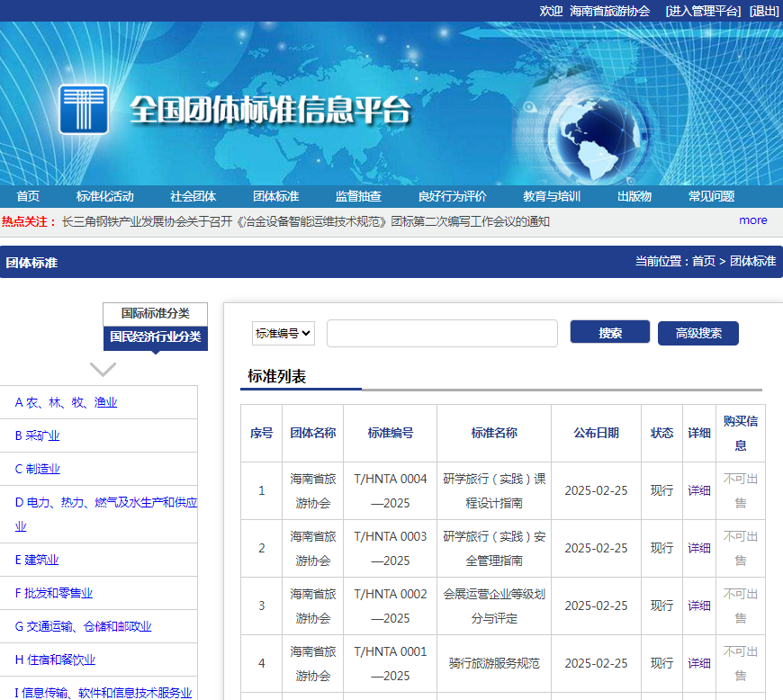Click the 购买信息 column header
This screenshot has width=783, height=700.
pyautogui.click(x=741, y=433)
